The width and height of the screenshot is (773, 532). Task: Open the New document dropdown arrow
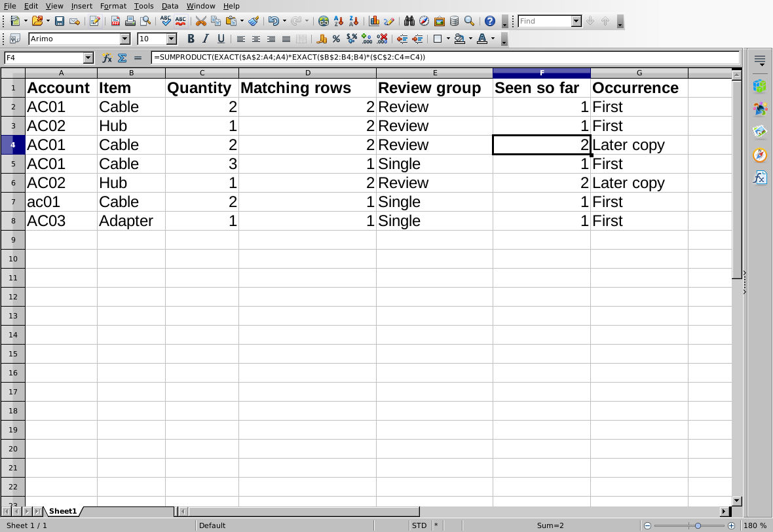point(26,21)
